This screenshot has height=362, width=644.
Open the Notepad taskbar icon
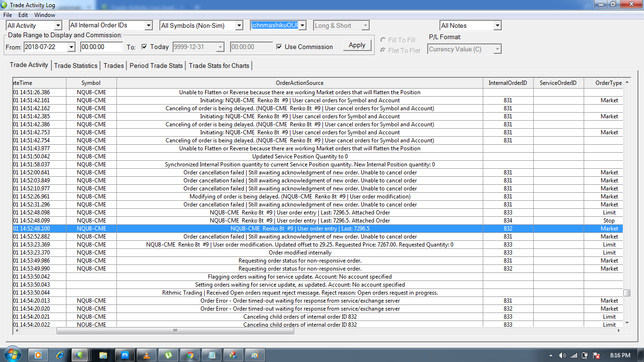[x=212, y=355]
